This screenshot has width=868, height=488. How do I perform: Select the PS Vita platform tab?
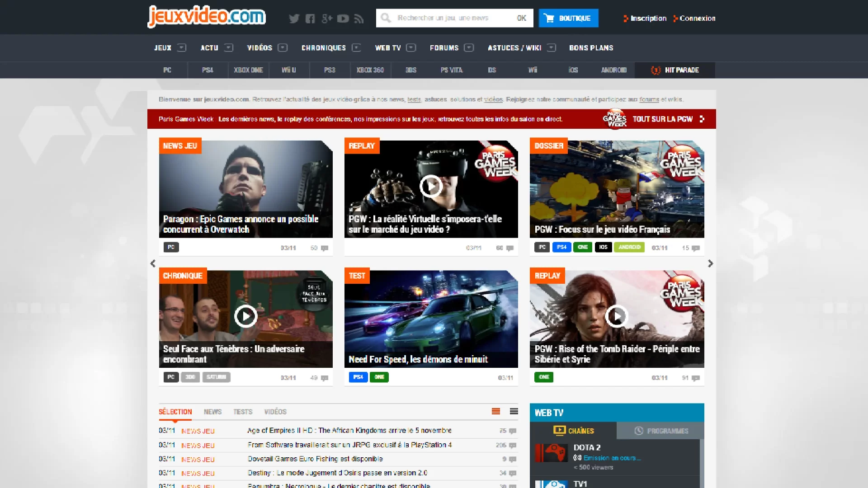coord(452,70)
